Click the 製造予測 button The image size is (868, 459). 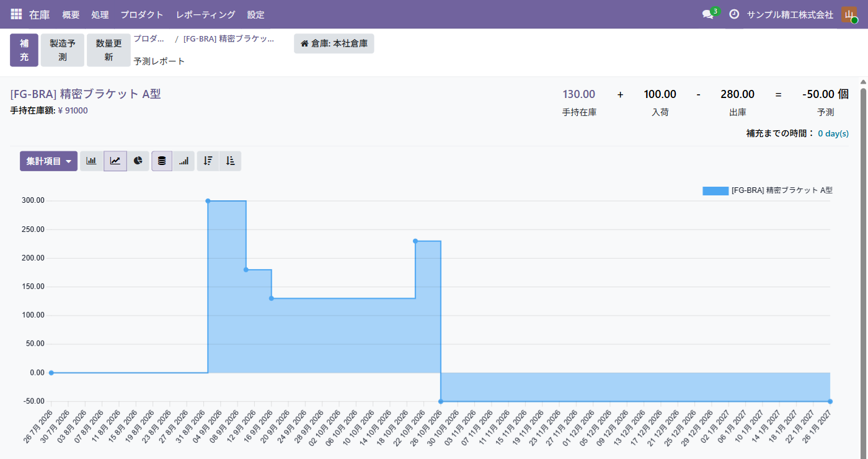[63, 50]
